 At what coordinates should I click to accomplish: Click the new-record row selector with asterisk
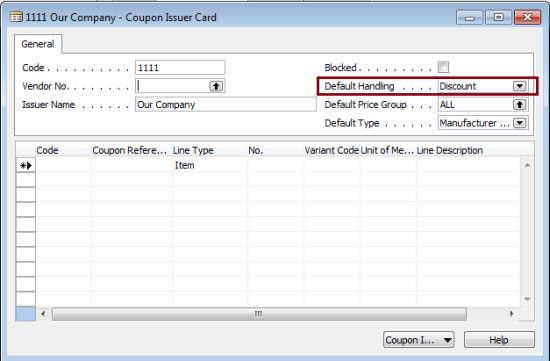26,165
